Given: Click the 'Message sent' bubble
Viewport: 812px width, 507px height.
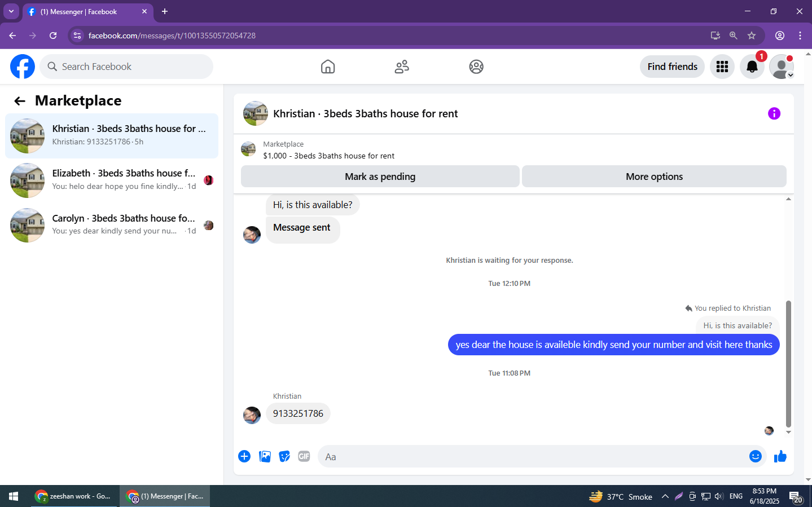Looking at the screenshot, I should (x=303, y=230).
